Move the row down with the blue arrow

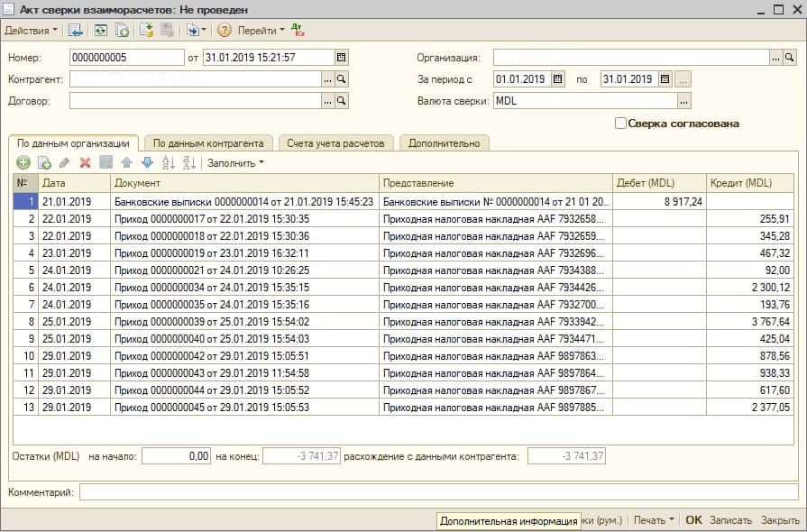pyautogui.click(x=147, y=163)
